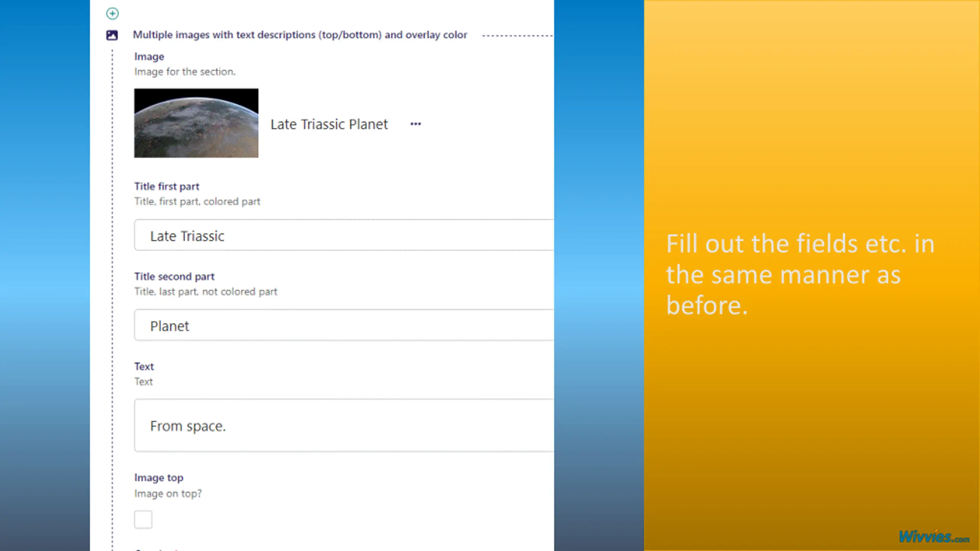This screenshot has height=551, width=980.
Task: Click the yellow panel's Fill out the fields instruction text
Action: [x=800, y=274]
